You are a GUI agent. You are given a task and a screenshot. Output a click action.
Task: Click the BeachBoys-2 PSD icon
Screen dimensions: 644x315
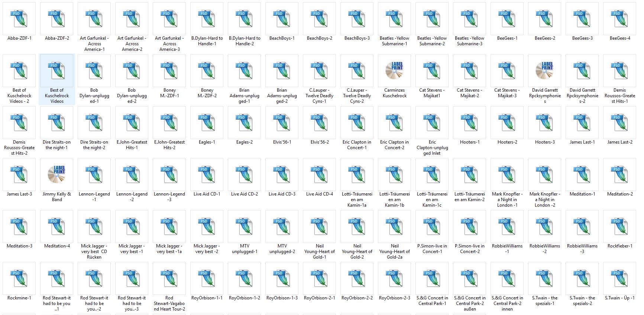(320, 19)
